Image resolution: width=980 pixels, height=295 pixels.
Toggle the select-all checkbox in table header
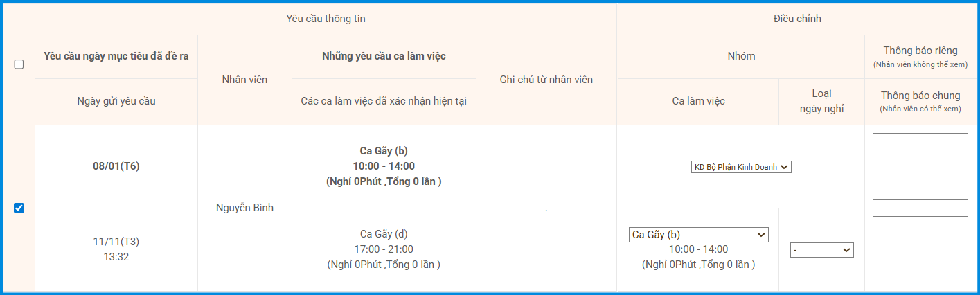19,64
